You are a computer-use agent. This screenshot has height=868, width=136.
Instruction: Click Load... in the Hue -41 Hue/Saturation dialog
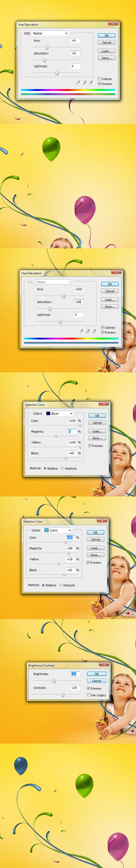[x=107, y=51]
